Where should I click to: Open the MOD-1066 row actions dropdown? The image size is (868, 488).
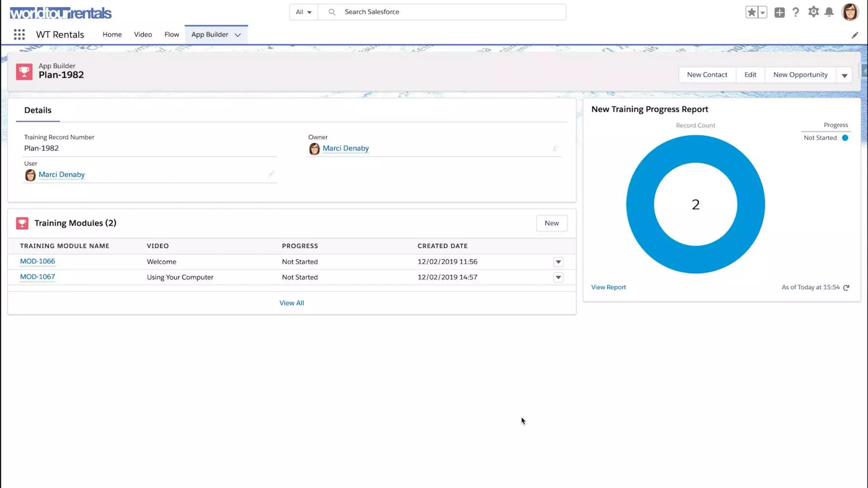(x=558, y=262)
